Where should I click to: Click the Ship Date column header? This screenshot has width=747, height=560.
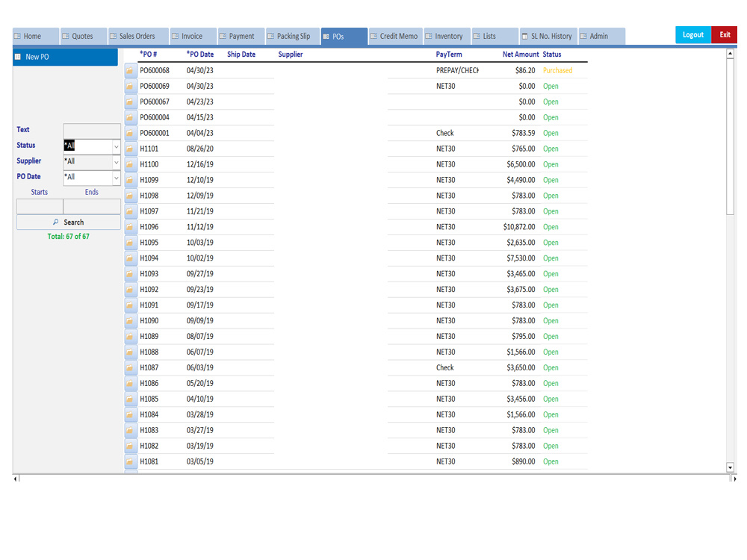click(x=241, y=55)
